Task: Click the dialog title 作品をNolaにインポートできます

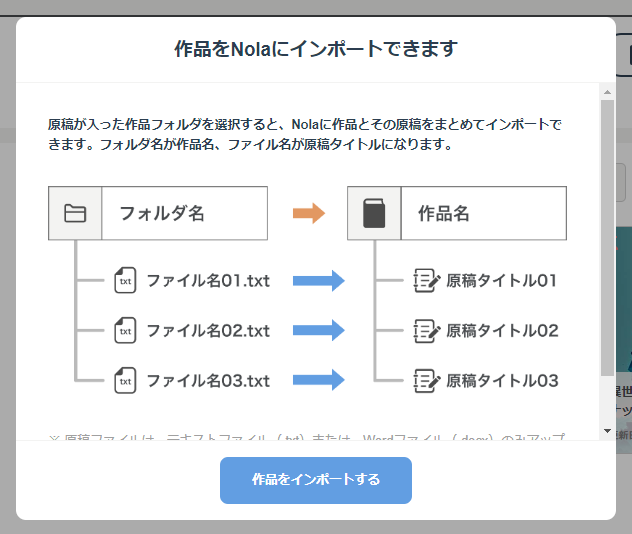Action: pos(316,49)
